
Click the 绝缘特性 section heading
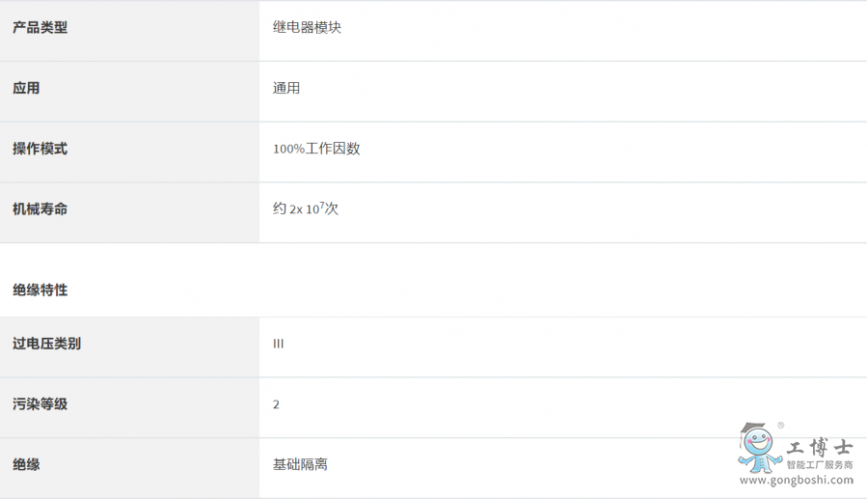point(40,290)
